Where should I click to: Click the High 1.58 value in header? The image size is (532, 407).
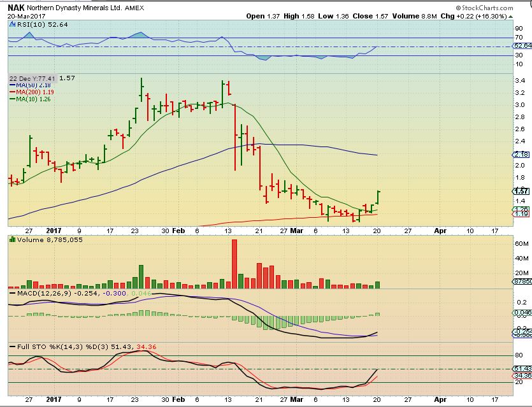[x=299, y=16]
